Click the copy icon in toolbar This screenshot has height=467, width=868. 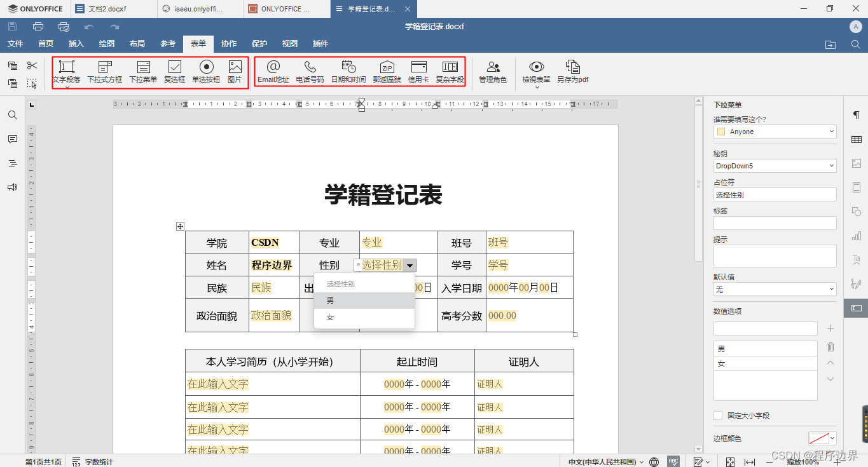(x=13, y=65)
